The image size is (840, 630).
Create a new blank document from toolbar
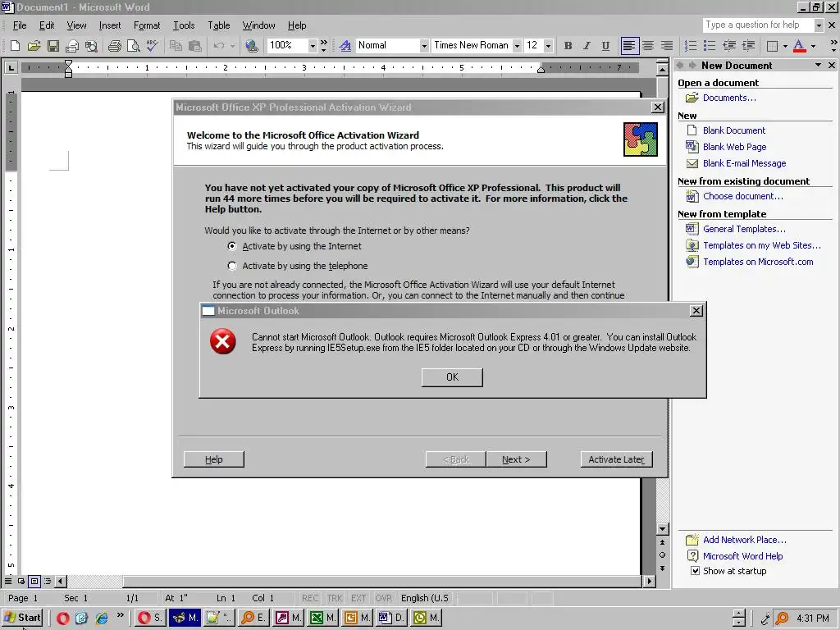pyautogui.click(x=15, y=46)
